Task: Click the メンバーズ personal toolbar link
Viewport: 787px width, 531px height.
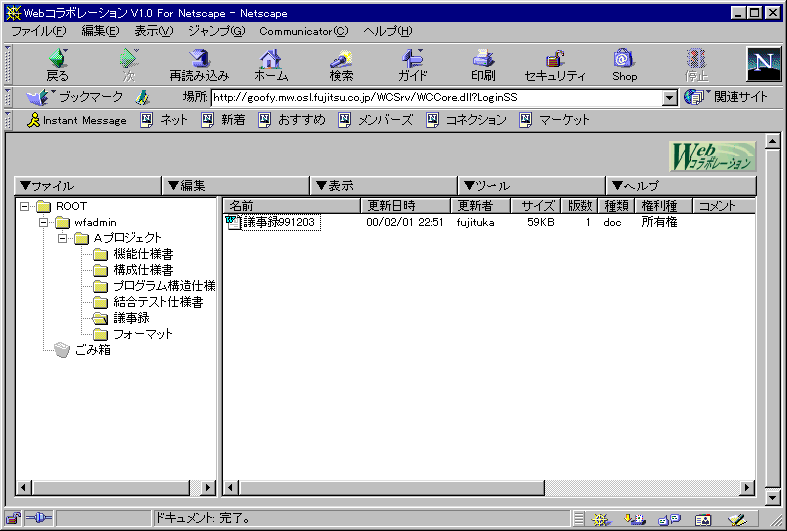Action: (376, 121)
